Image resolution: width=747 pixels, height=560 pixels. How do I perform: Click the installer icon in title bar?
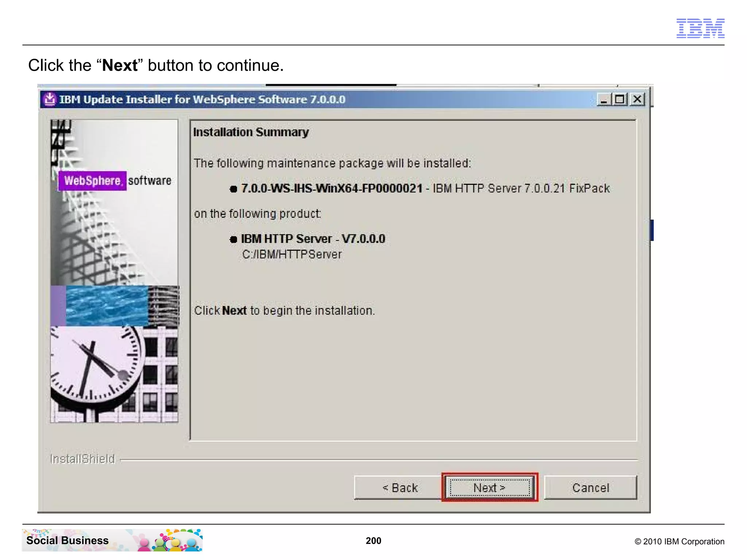50,99
